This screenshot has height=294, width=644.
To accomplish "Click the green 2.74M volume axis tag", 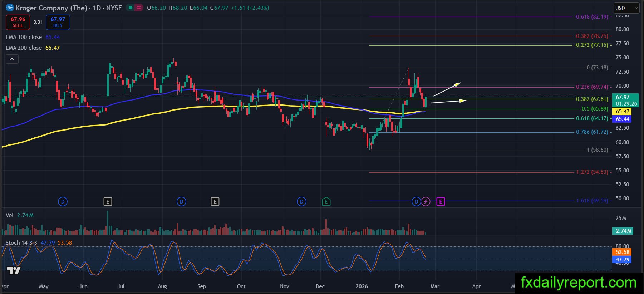I will click(x=623, y=231).
